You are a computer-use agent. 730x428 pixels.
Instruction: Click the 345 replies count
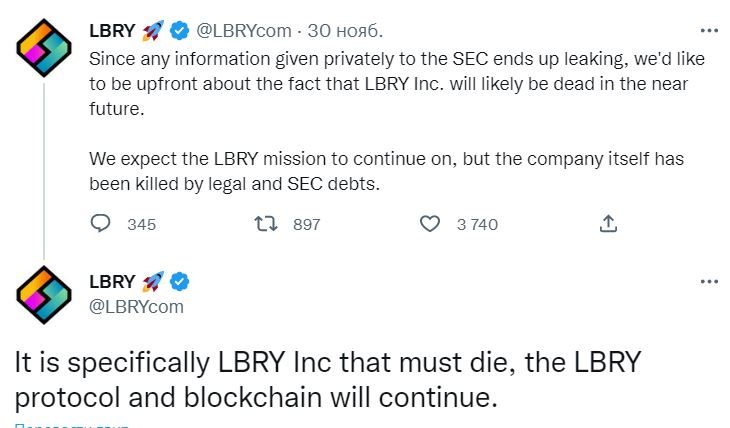pos(142,224)
